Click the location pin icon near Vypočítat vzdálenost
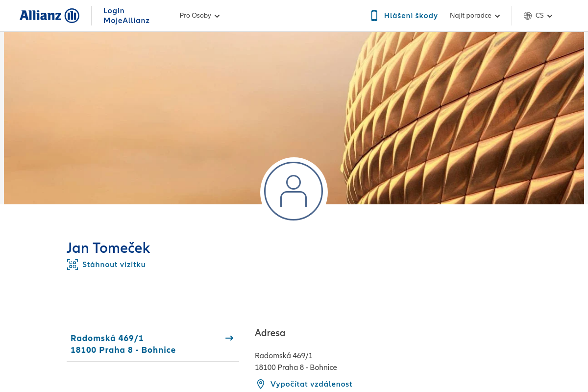The image size is (588, 392). click(260, 384)
